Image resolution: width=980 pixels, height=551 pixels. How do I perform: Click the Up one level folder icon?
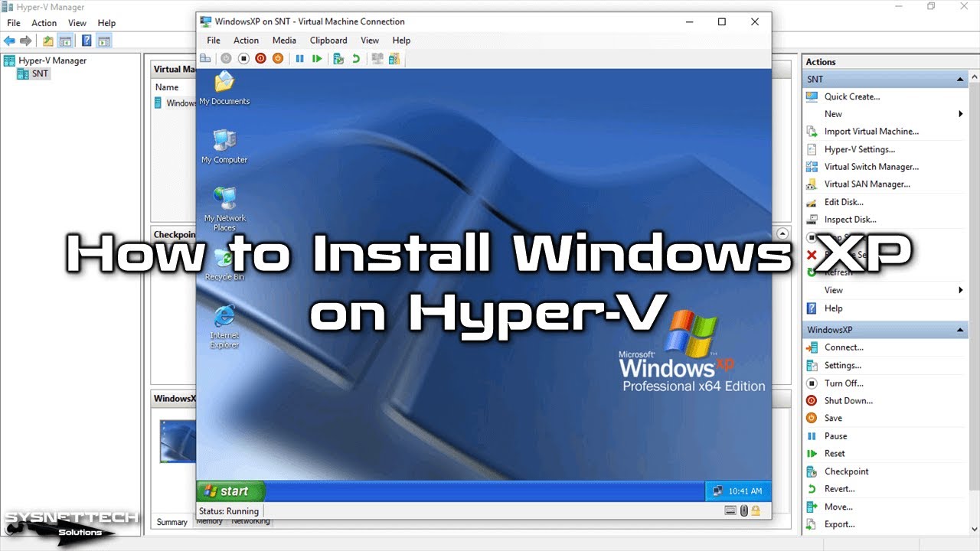48,41
